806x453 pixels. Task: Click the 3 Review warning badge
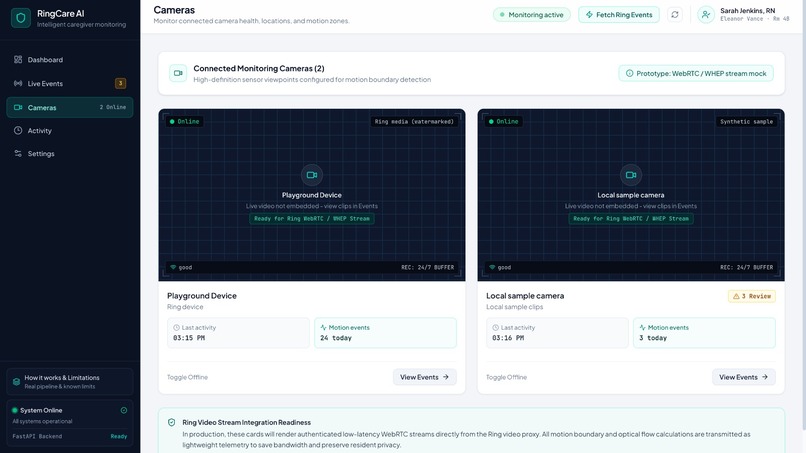click(x=752, y=296)
